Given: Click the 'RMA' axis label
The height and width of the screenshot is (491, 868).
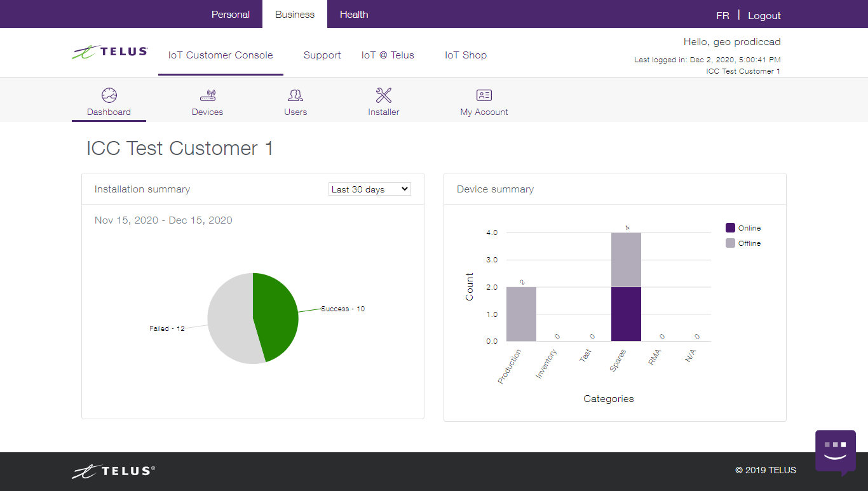Looking at the screenshot, I should click(655, 358).
